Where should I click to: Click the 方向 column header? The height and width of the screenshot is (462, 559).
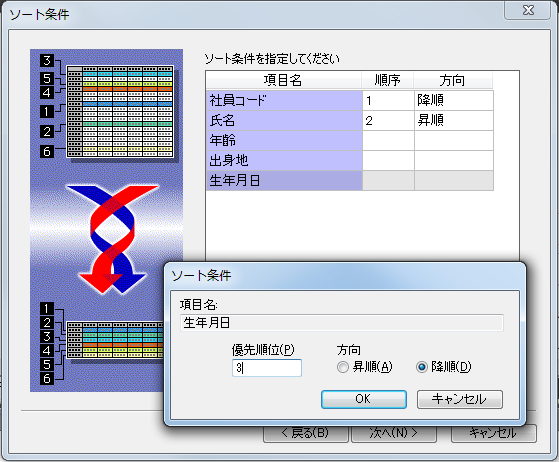(453, 80)
